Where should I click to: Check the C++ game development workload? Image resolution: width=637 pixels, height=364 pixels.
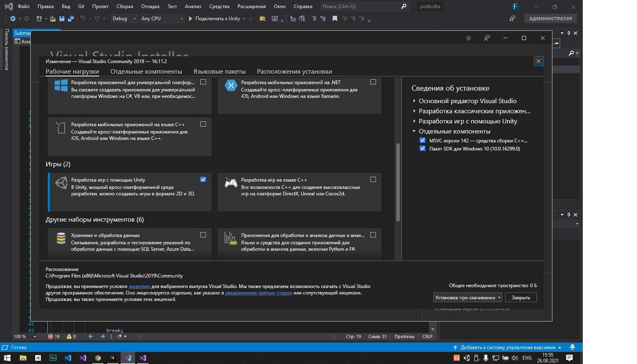tap(373, 180)
